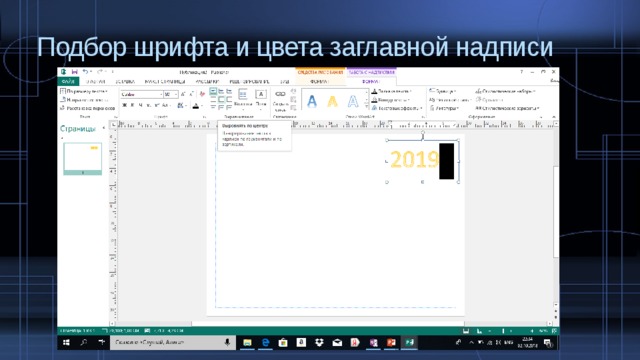Viewport: 640px width, 360px height.
Task: Open the Стилистические наборы dropdown
Action: [505, 91]
